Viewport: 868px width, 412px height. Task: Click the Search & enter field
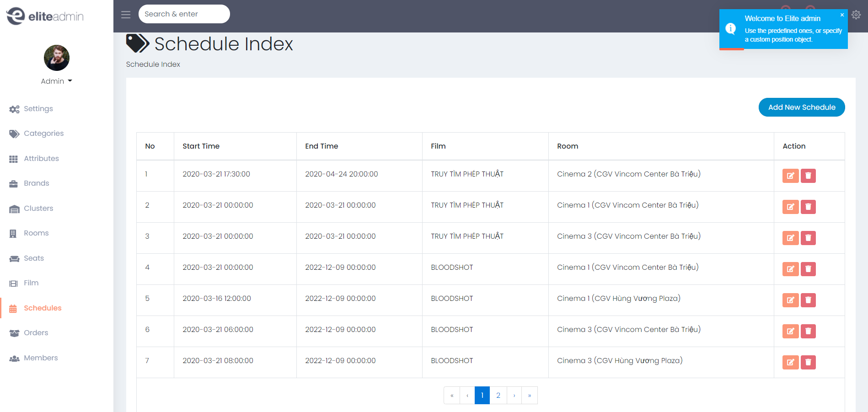(x=184, y=14)
